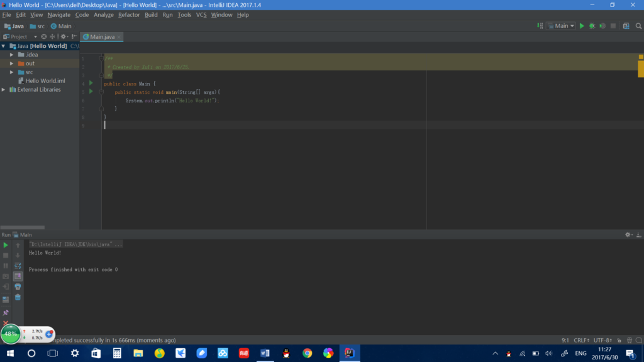Rerun the program in the Run panel
644x362 pixels.
pos(5,245)
